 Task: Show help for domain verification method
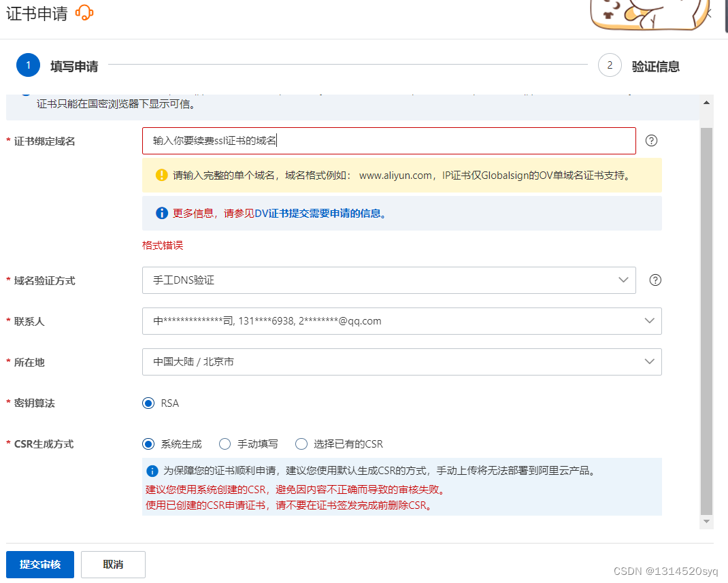[655, 280]
